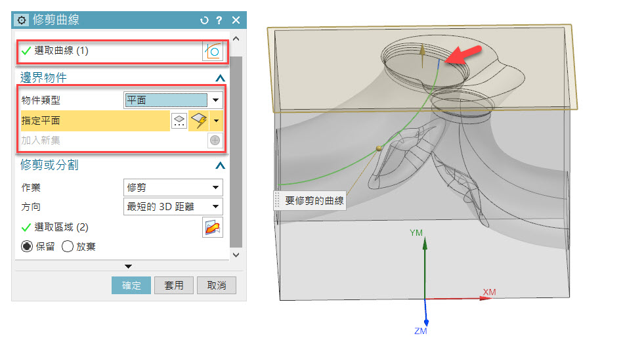Click the dialog vertical scrollbar thumb

coord(236,151)
